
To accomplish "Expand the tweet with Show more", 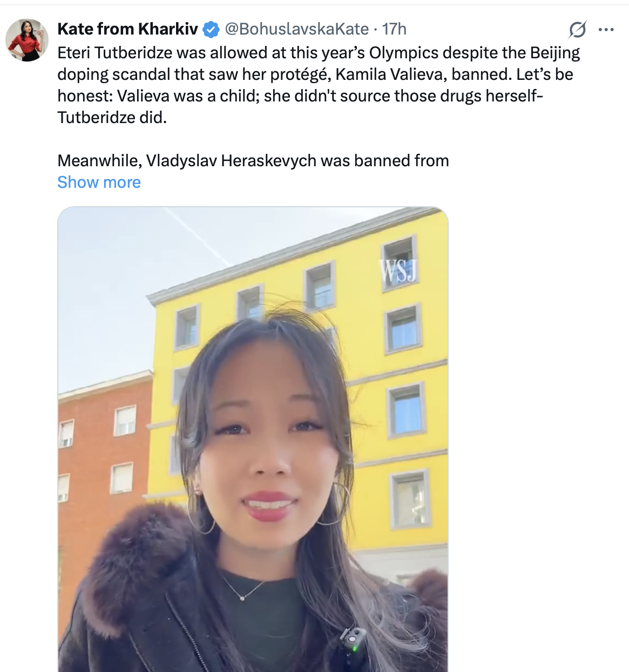I will (99, 182).
